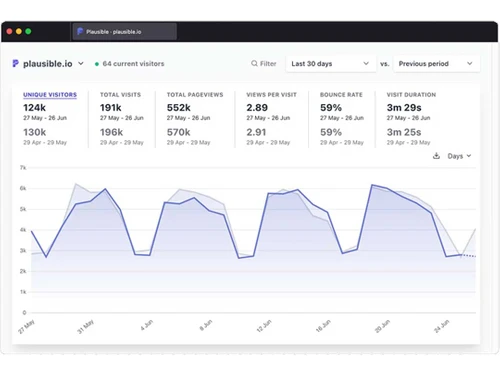Click the 12 Jun x-axis label

click(x=264, y=326)
